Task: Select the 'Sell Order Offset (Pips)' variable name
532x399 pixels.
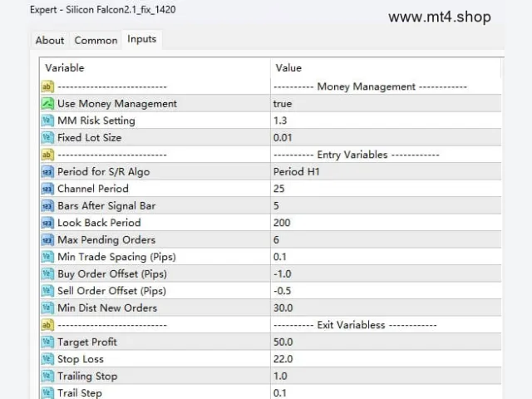Action: 111,291
